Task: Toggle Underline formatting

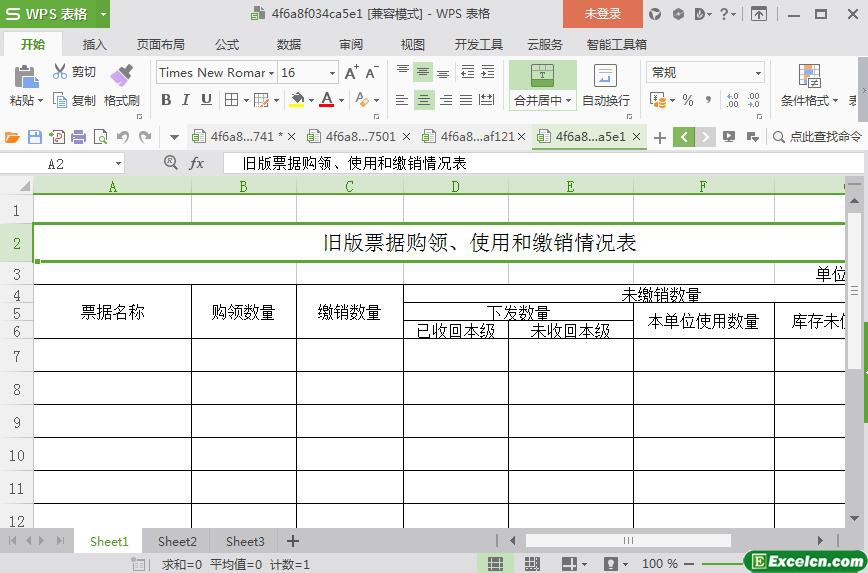Action: point(206,100)
